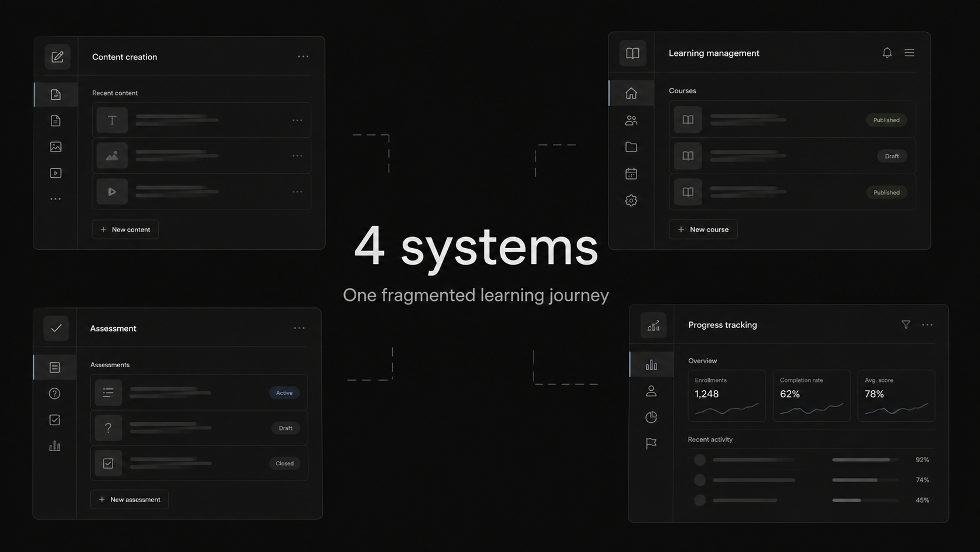Open the filter funnel in Progress tracking

pos(906,325)
